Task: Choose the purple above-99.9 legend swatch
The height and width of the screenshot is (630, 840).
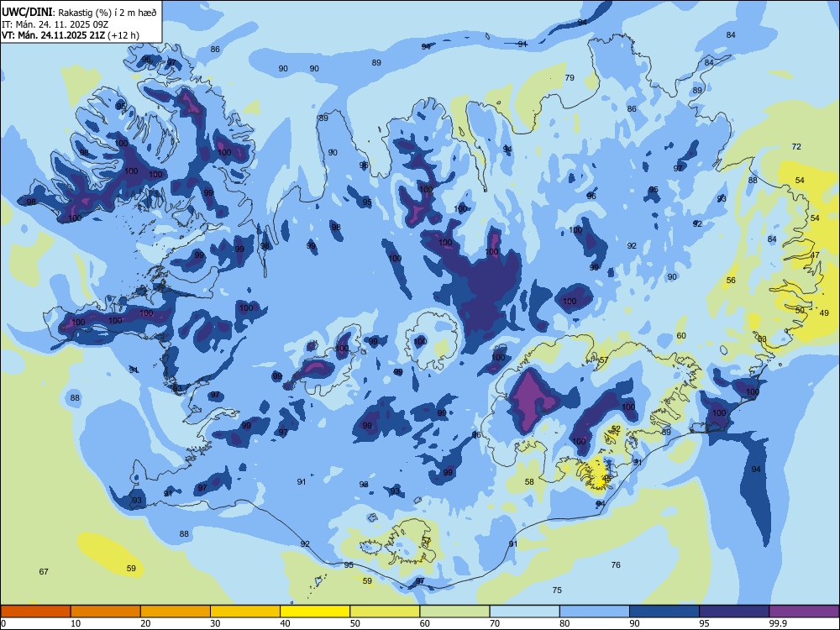Action: [804, 612]
